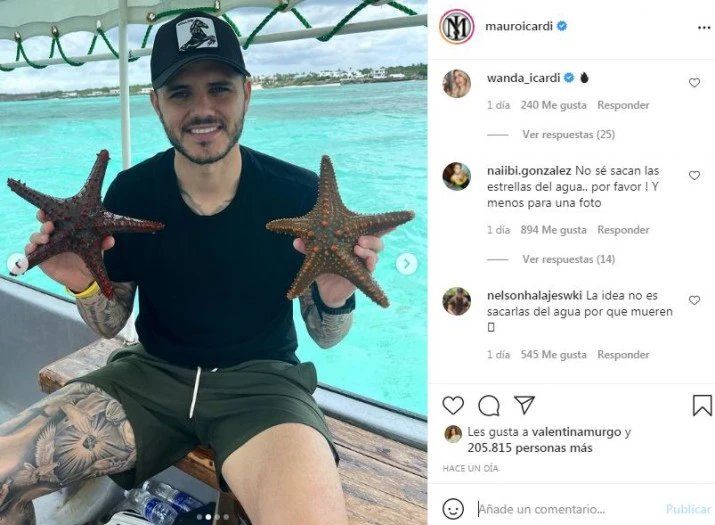Focus the Añade un comentario field

(x=565, y=509)
